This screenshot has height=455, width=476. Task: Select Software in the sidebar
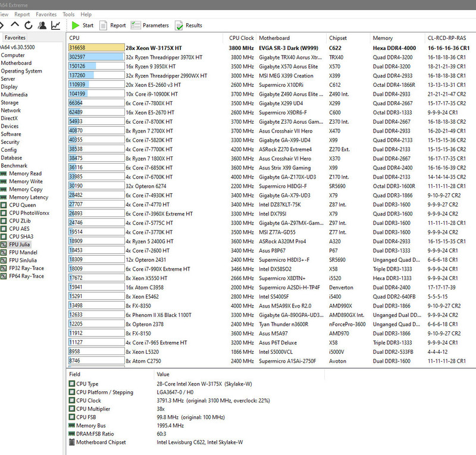(x=11, y=134)
